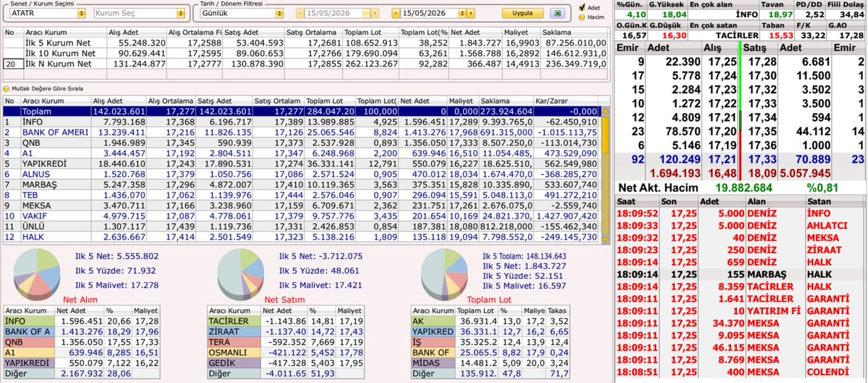Click the minus stepper on start date

point(301,13)
